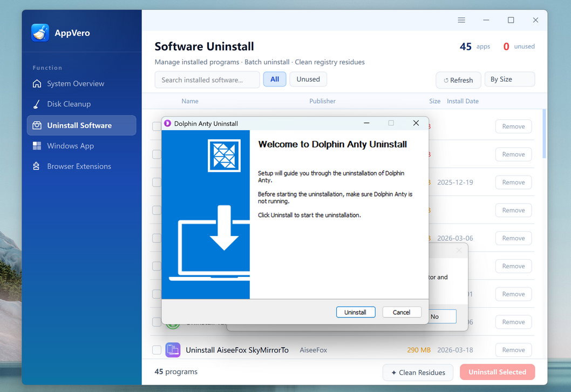Check the AiseeFox SkyMirrorTo checkbox
571x392 pixels.
(157, 350)
